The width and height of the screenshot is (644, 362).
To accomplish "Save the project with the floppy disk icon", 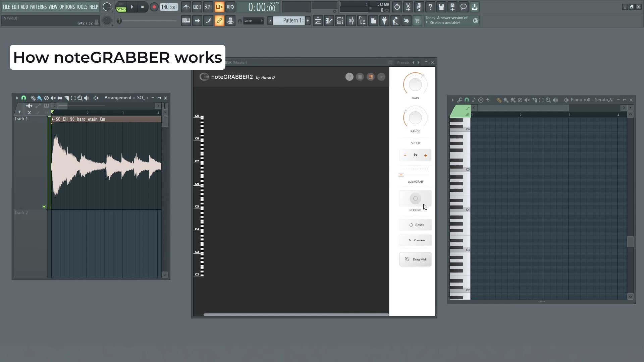I will tap(441, 7).
